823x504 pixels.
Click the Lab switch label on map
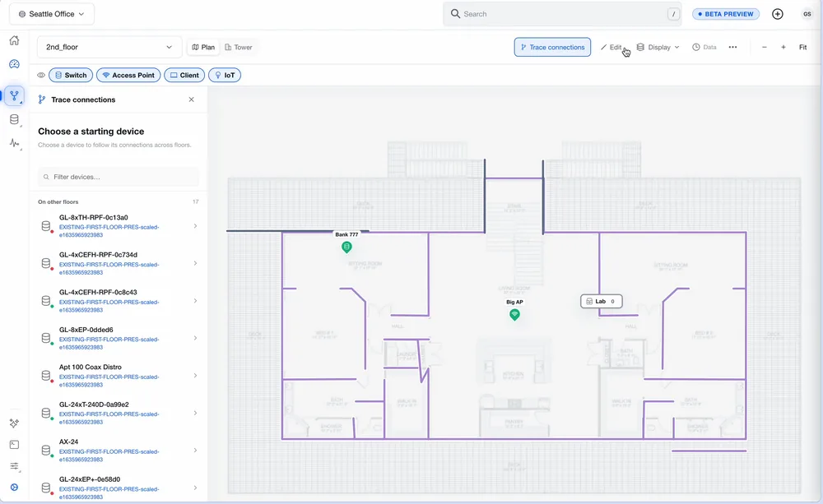(x=601, y=302)
